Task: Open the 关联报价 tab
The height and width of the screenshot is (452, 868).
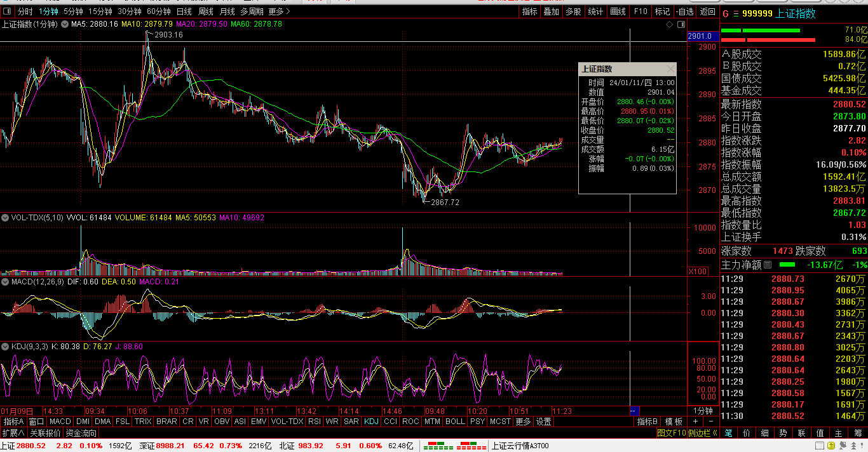Action: (46, 433)
